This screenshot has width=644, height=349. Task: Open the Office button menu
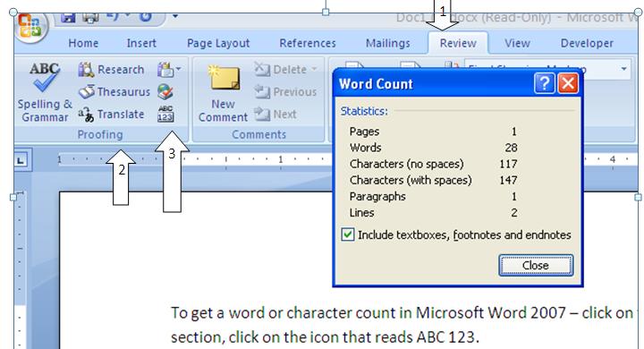click(x=30, y=26)
